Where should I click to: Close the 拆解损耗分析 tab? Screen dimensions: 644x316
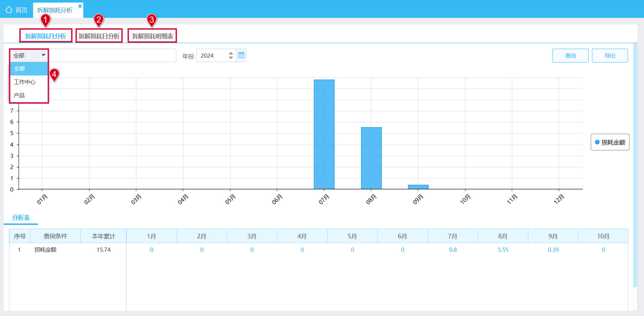tap(80, 6)
